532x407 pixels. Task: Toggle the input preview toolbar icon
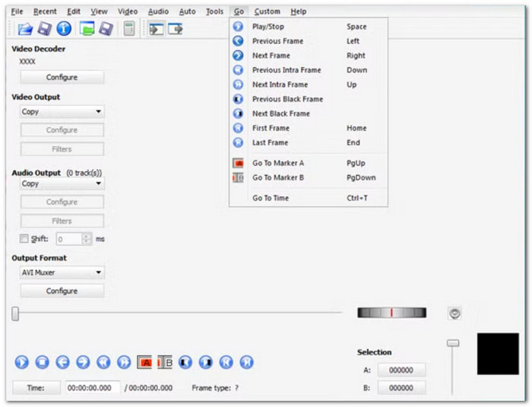(157, 29)
